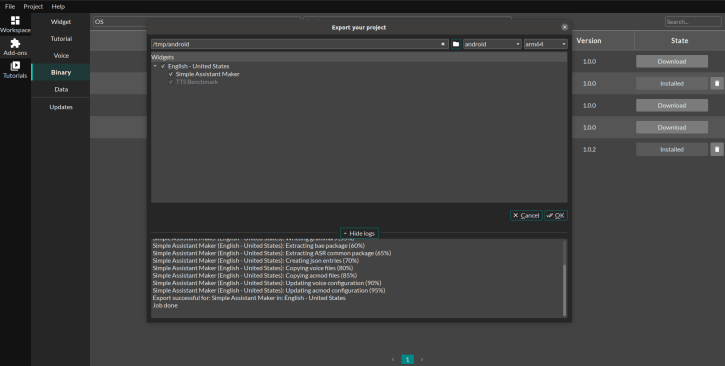Browse for export folder with folder icon
The image size is (725, 366).
(456, 44)
